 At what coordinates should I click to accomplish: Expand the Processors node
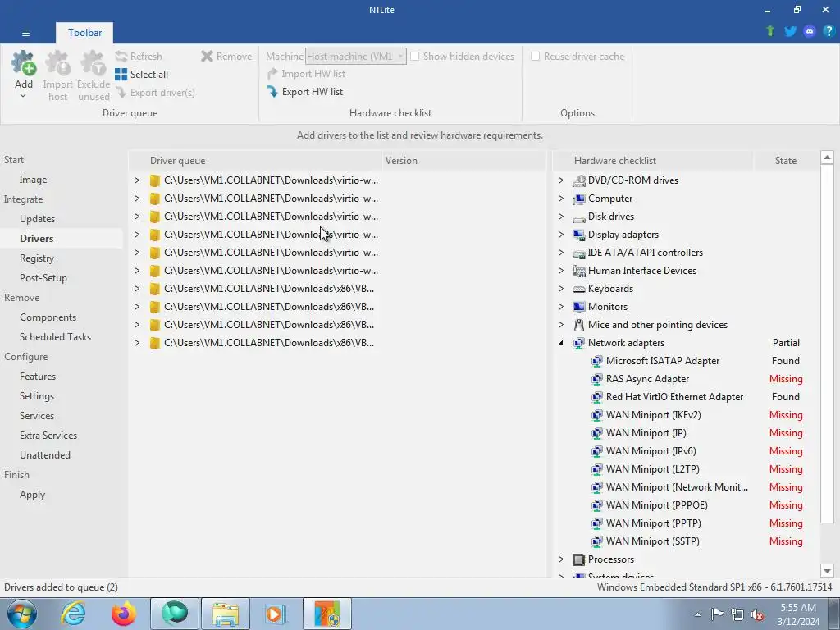point(561,559)
